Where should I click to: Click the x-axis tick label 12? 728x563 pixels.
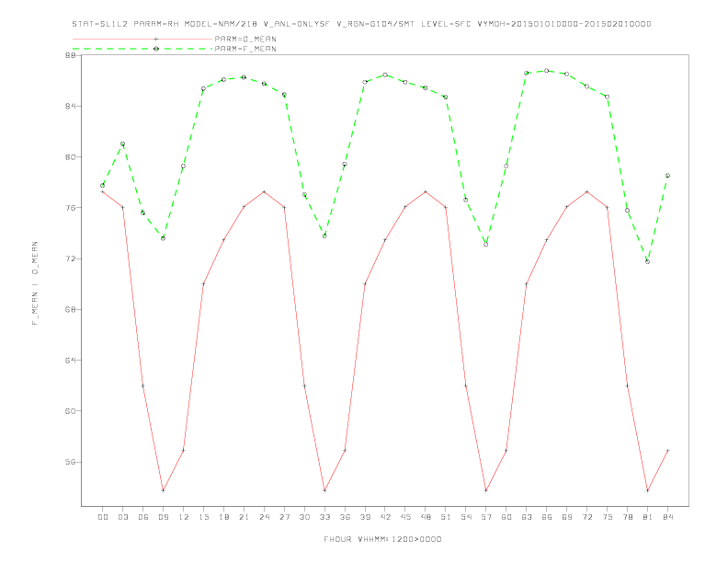[184, 517]
